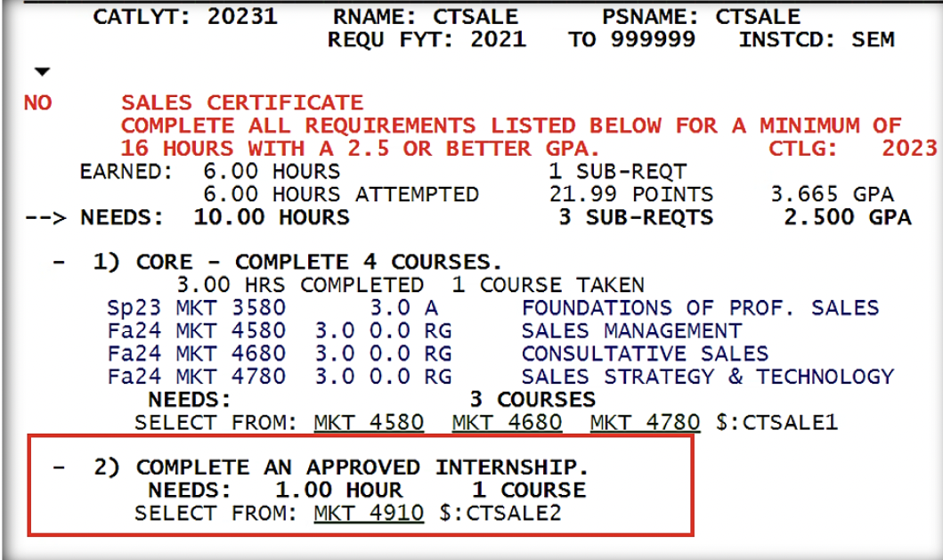Viewport: 943px width, 560px height.
Task: Click the red CTLG: 2023 catalog label
Action: coord(852,149)
